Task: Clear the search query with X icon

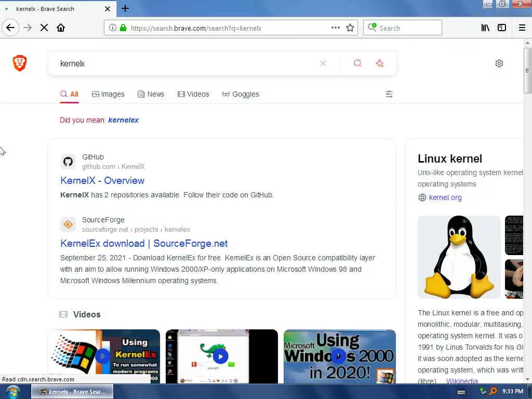Action: pyautogui.click(x=323, y=63)
